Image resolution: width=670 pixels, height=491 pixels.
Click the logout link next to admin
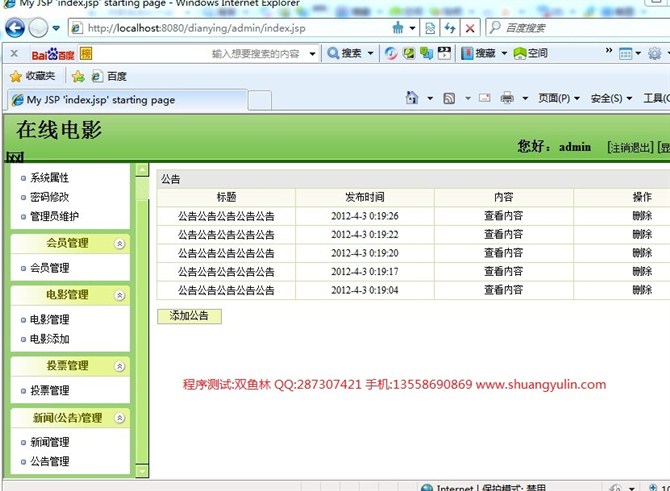[x=630, y=147]
